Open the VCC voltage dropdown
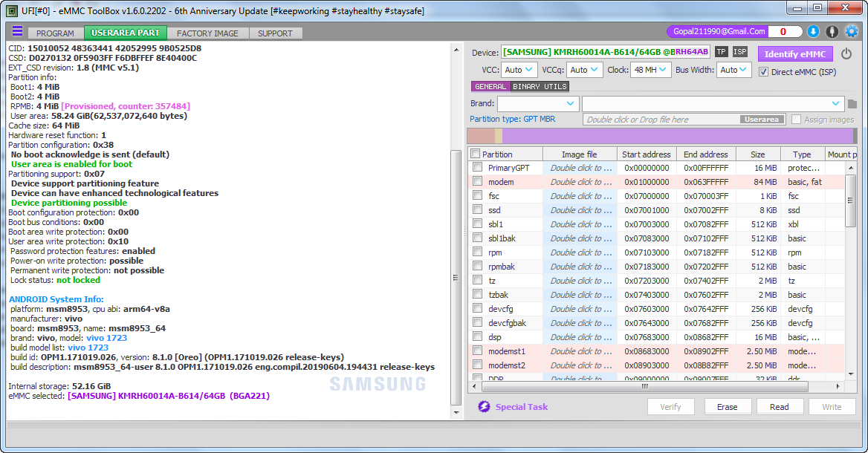This screenshot has width=868, height=453. pyautogui.click(x=519, y=70)
